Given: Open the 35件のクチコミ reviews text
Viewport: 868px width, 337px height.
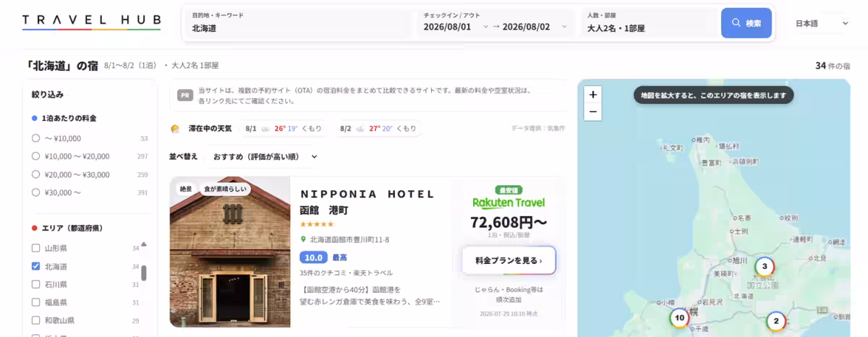Looking at the screenshot, I should (346, 273).
